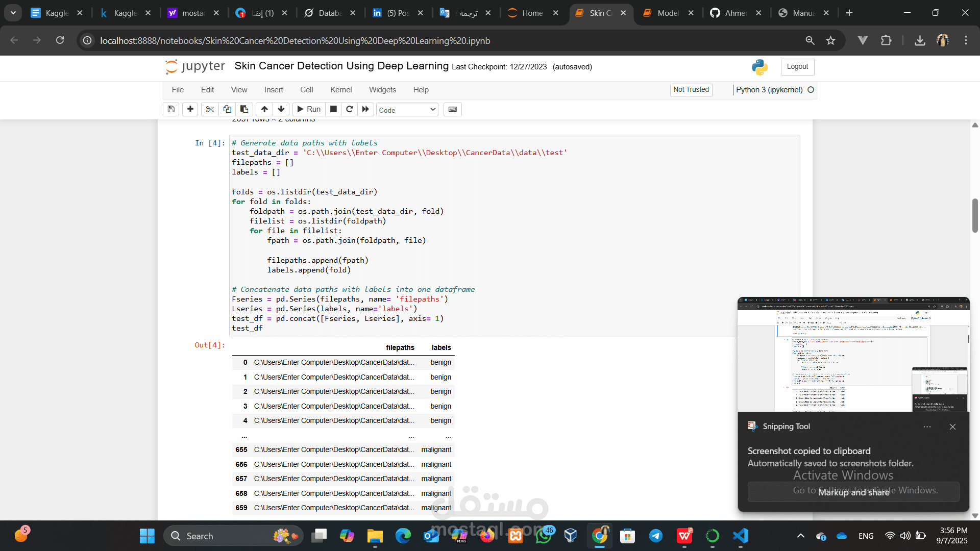Click Markup and share button
The image size is (980, 551).
(x=853, y=492)
